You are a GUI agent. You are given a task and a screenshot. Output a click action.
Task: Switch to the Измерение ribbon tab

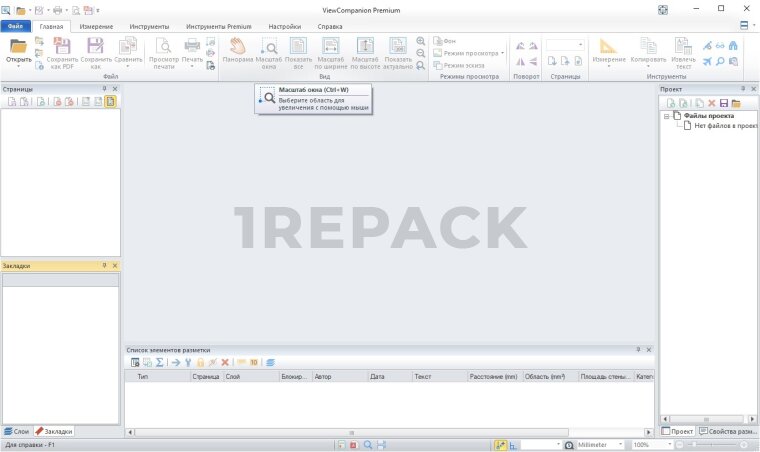coord(96,25)
